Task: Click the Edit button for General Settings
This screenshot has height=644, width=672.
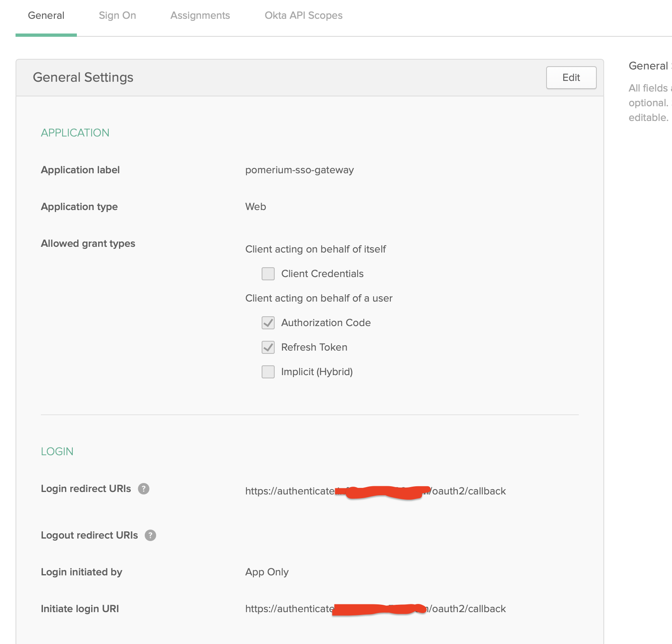Action: pos(571,77)
